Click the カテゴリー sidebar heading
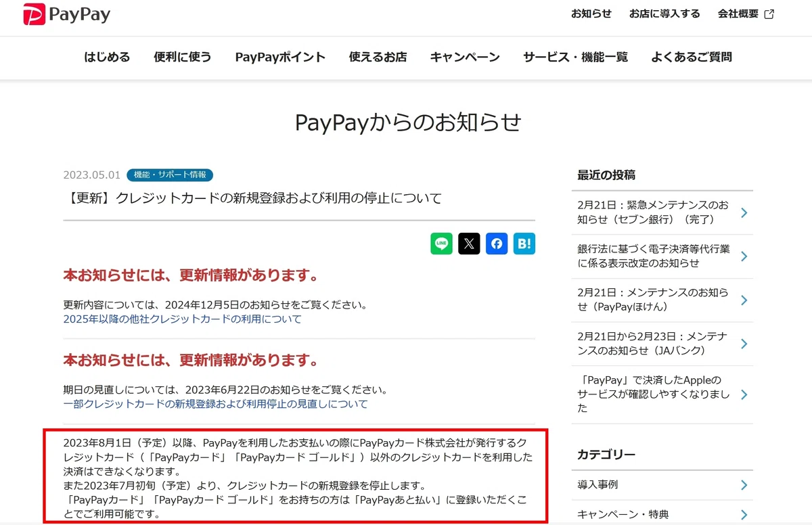The image size is (812, 525). 606,454
